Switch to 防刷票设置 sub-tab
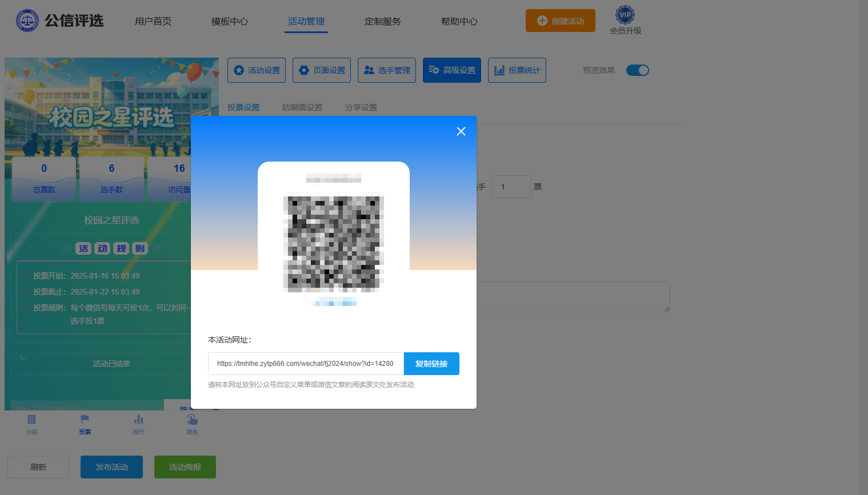Screen dimensions: 868x495 tap(302, 107)
